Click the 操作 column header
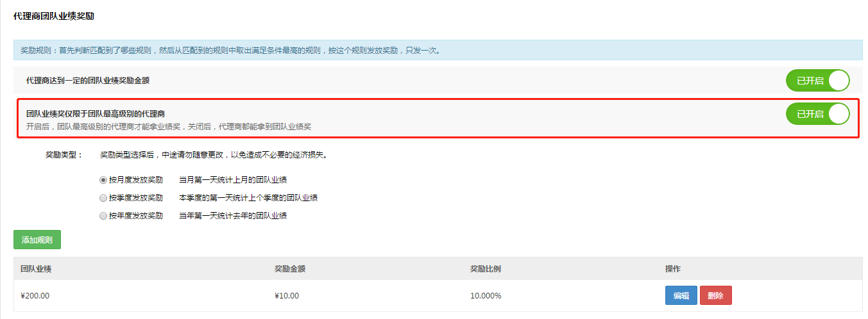 pyautogui.click(x=673, y=268)
